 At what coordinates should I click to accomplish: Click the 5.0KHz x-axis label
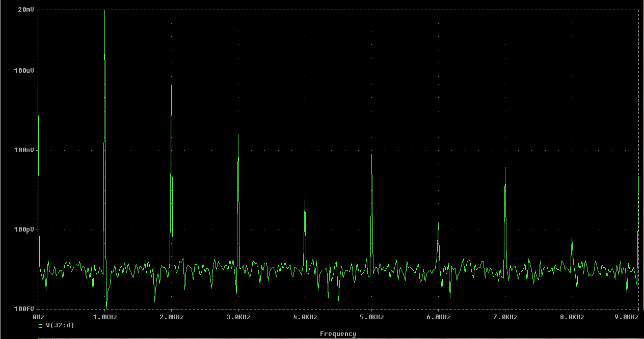tap(371, 317)
